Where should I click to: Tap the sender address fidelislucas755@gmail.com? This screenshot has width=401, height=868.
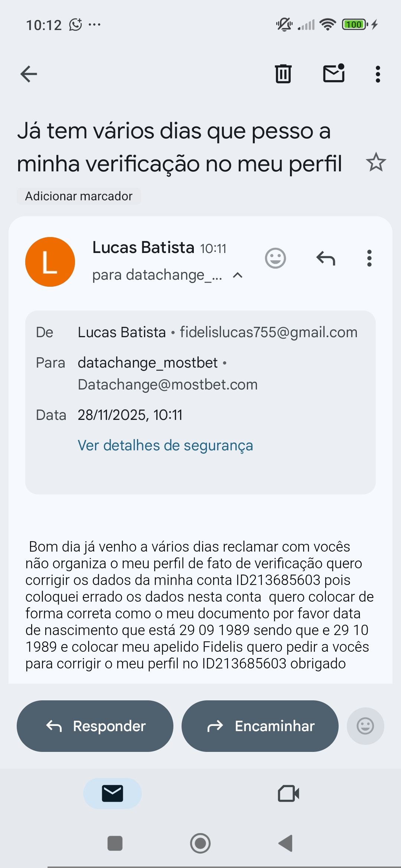pos(268,332)
